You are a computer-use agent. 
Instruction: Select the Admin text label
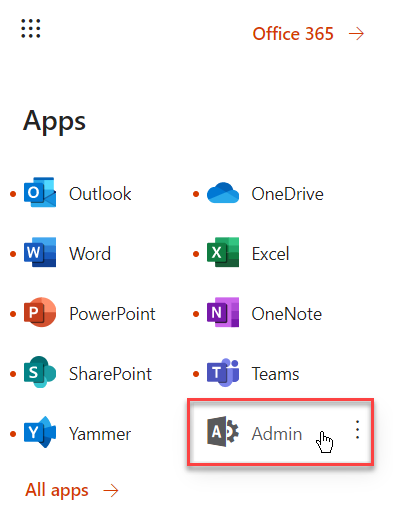(277, 434)
